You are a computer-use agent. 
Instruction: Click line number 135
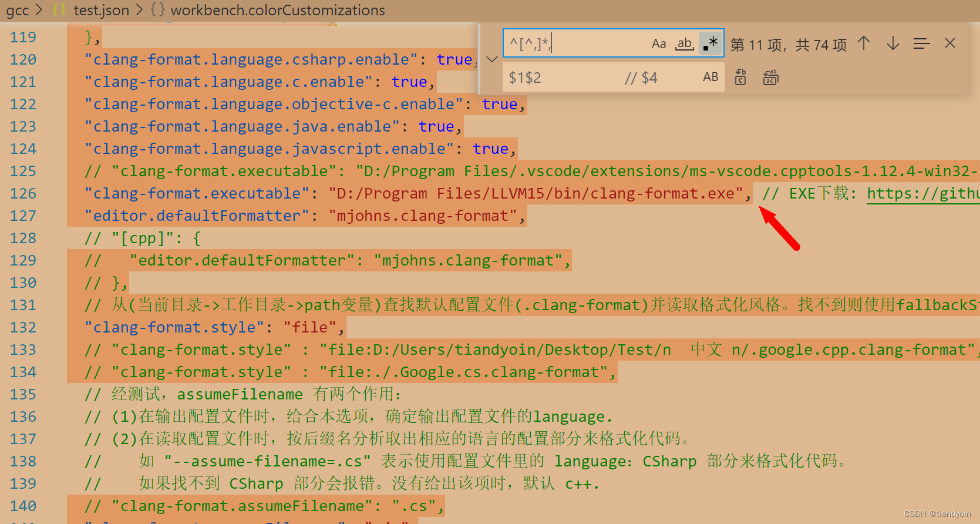pyautogui.click(x=23, y=394)
